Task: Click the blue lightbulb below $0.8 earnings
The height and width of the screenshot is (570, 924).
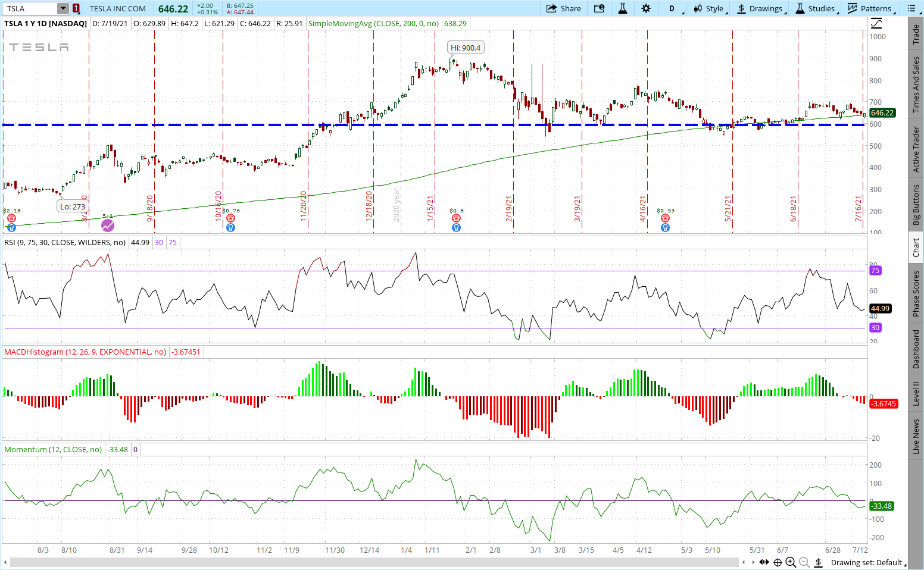Action: (456, 227)
